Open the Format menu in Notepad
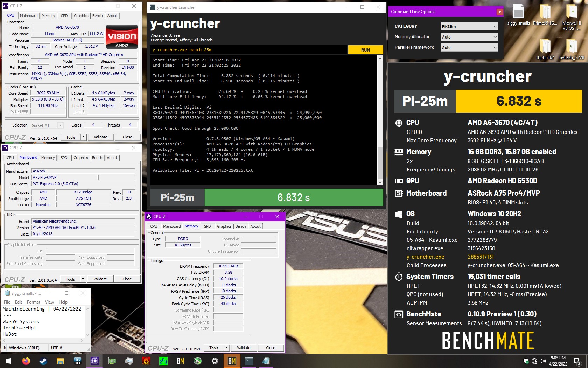 click(x=34, y=302)
